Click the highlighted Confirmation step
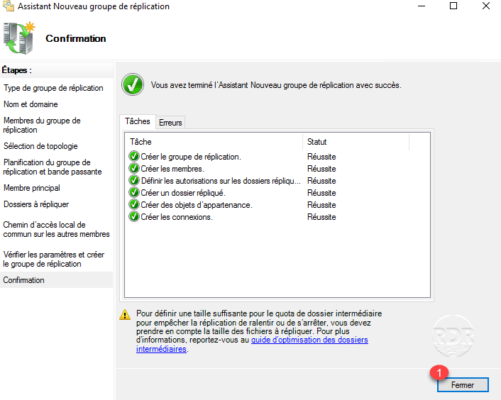The height and width of the screenshot is (400, 501). 56,280
